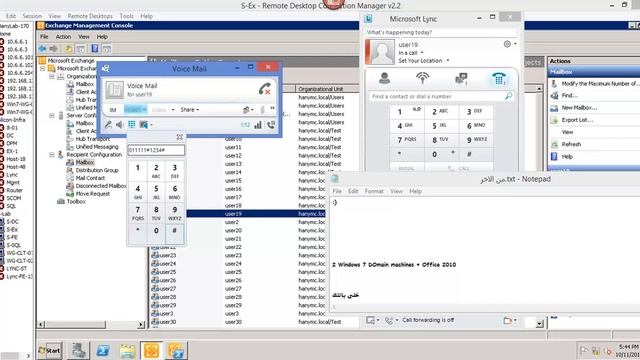Mute microphone in Voice Mail window
Viewport: 640px width, 360px height.
point(108,124)
